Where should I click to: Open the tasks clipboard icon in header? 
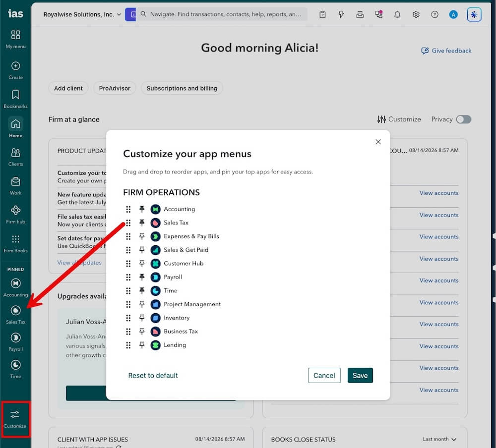click(x=322, y=14)
